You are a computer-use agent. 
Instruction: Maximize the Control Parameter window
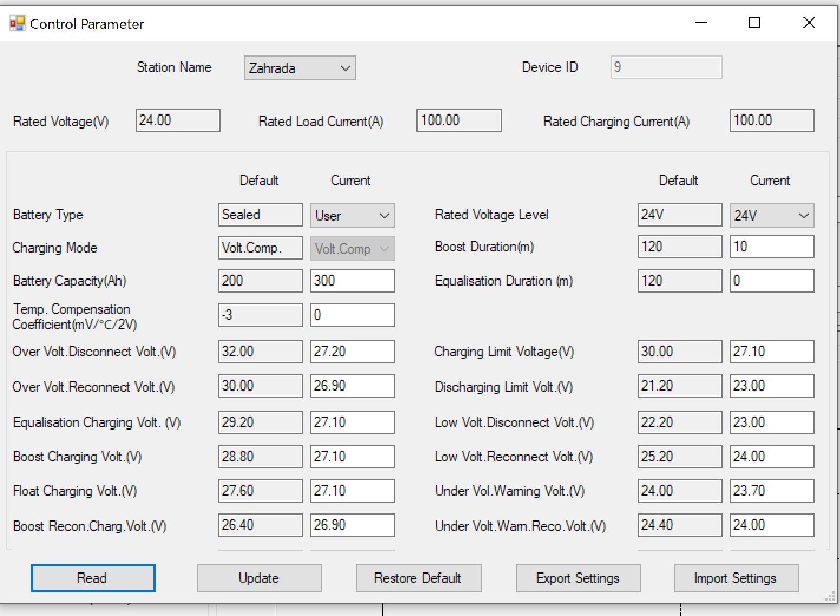pyautogui.click(x=754, y=23)
